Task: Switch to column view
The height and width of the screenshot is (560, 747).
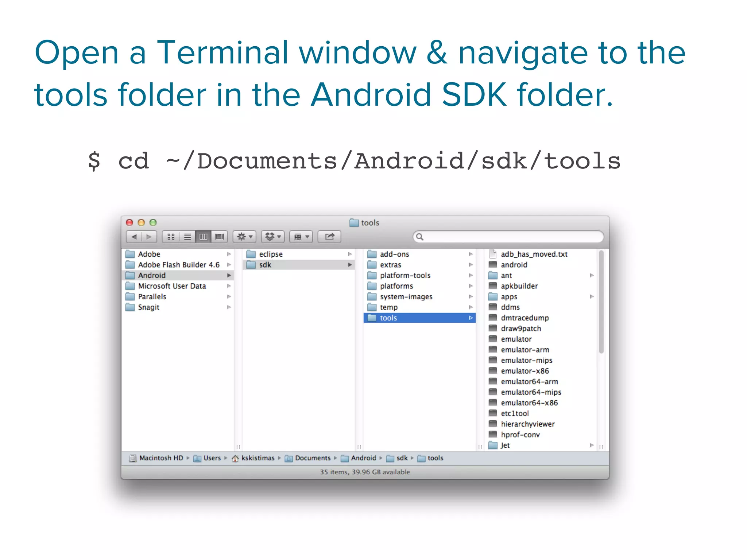Action: tap(204, 237)
